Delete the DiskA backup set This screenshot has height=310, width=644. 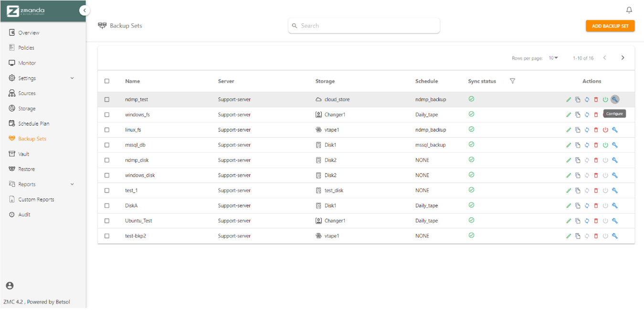coord(596,206)
